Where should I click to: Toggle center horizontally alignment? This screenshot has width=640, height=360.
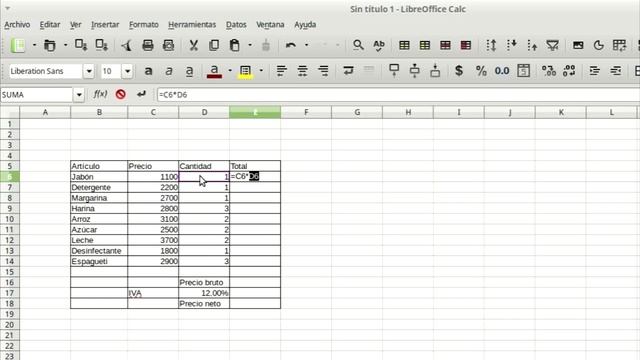(x=302, y=71)
